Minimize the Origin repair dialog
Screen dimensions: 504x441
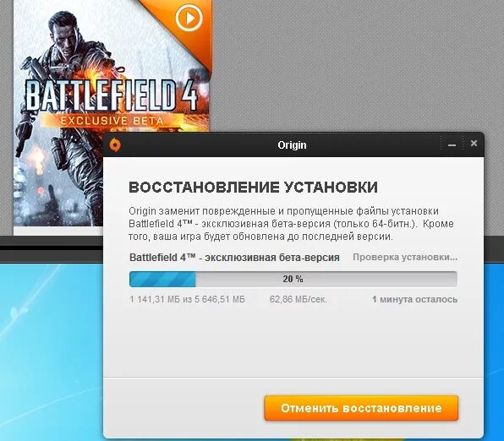(452, 144)
